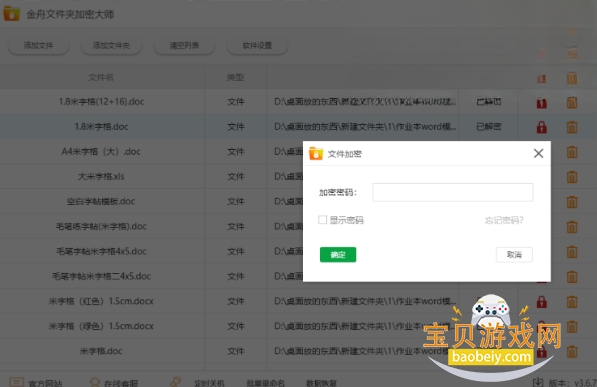Select file name 1.8米字格(12+16).doc
This screenshot has width=597, height=387.
[x=101, y=102]
